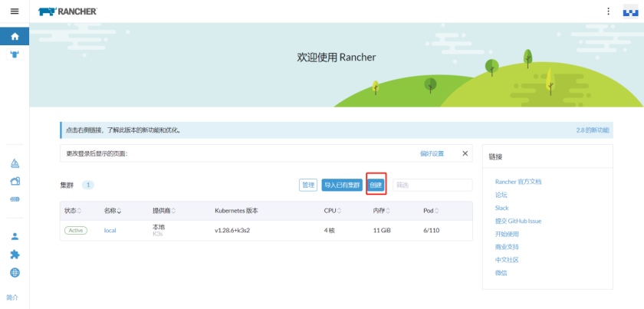Open the 微信 link
The height and width of the screenshot is (309, 644).
pyautogui.click(x=501, y=273)
